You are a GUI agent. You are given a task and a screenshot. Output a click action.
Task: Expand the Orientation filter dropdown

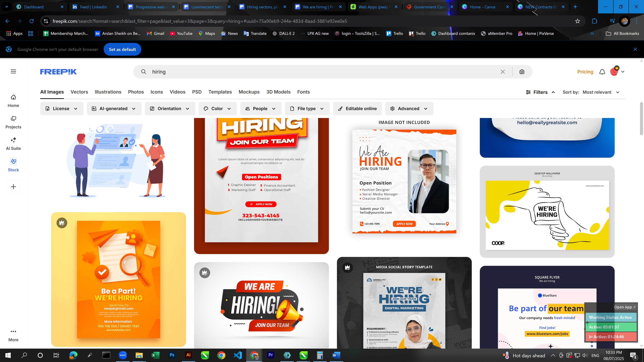[170, 109]
